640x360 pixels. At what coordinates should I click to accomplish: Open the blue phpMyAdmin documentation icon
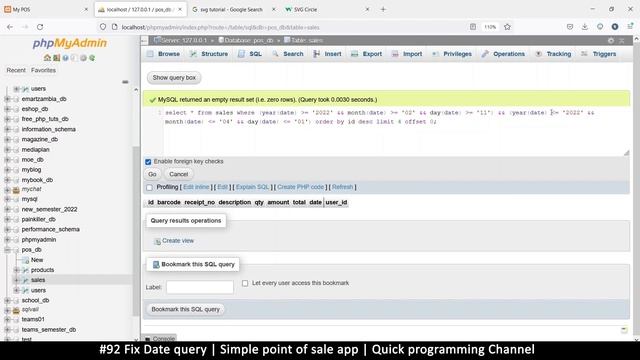[x=65, y=58]
